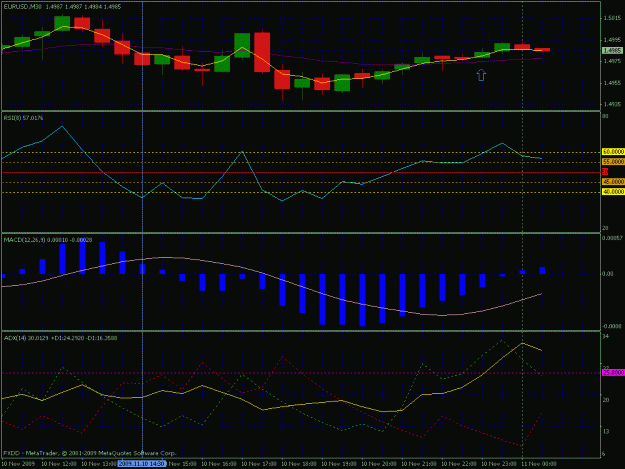Click the 10 Nov 17:00 time label

pos(259,464)
